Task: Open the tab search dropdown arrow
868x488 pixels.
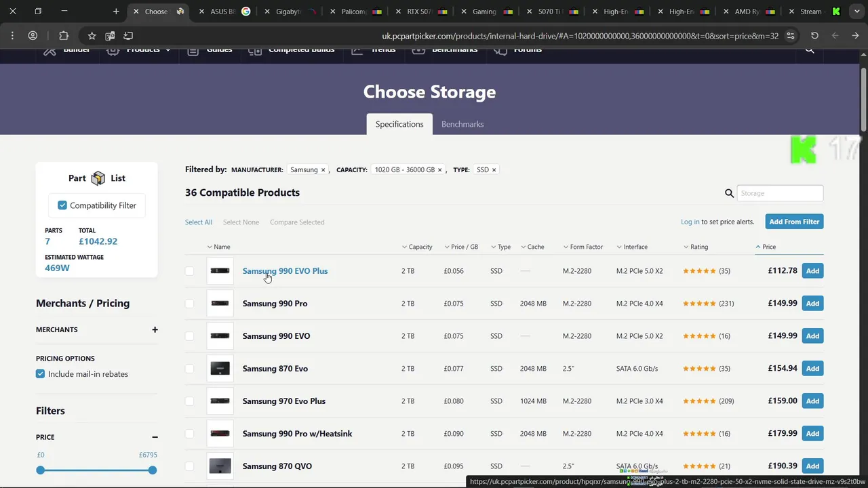Action: [x=858, y=12]
